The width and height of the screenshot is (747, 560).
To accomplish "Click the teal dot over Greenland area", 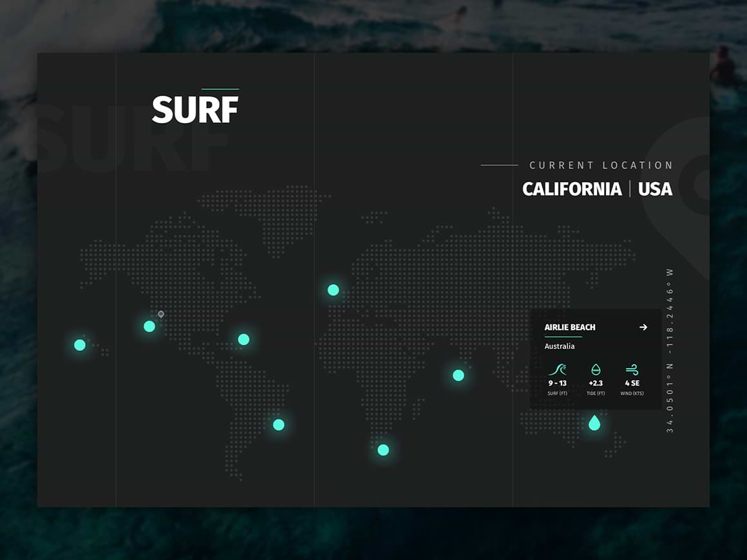I will point(333,290).
